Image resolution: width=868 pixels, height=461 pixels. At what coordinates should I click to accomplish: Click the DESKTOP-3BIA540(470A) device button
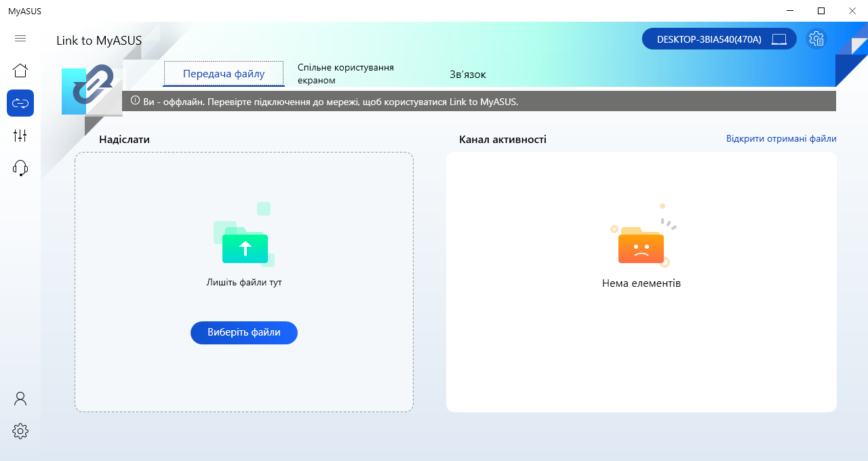[719, 39]
